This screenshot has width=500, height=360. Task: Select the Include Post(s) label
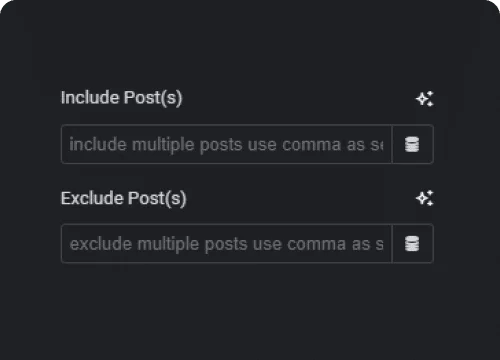tap(121, 98)
